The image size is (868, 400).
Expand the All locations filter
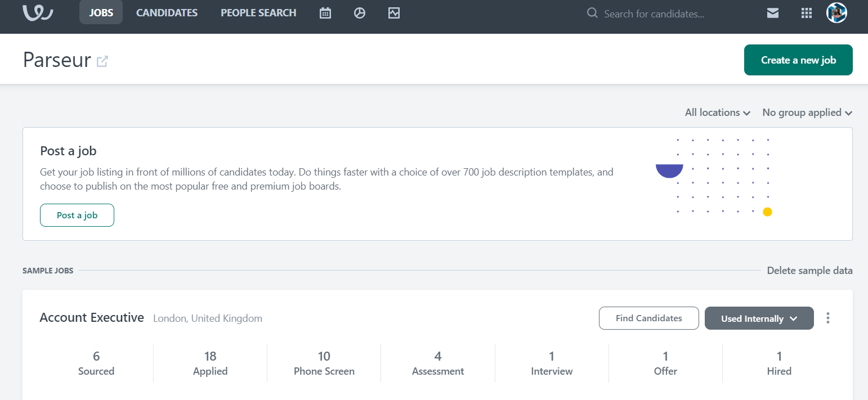(717, 113)
